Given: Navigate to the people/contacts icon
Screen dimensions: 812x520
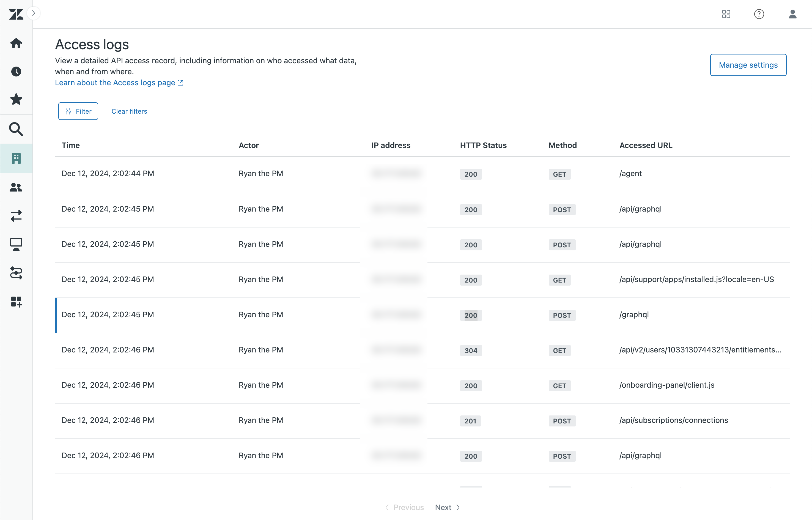Looking at the screenshot, I should point(16,187).
